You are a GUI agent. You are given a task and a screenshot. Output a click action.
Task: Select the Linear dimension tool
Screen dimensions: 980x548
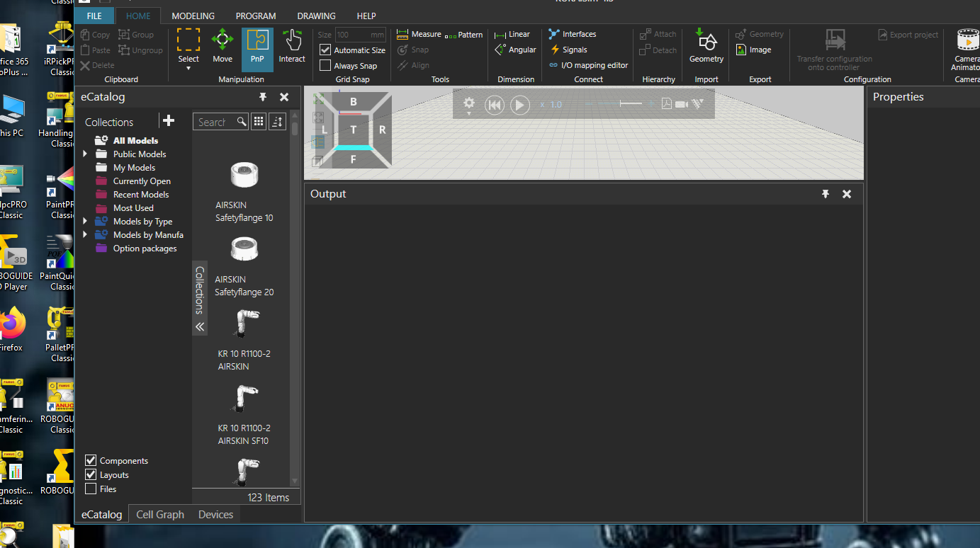pyautogui.click(x=512, y=34)
